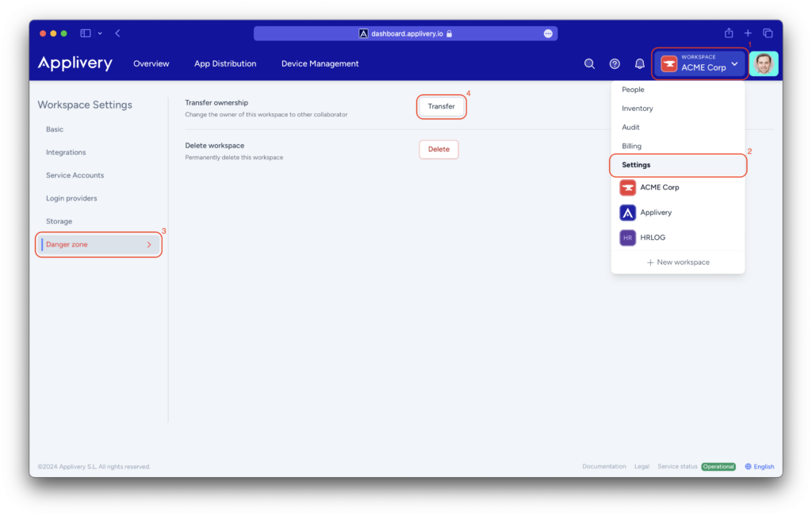This screenshot has width=812, height=516.
Task: Click the ACME Corp logo in the header
Action: [x=669, y=63]
